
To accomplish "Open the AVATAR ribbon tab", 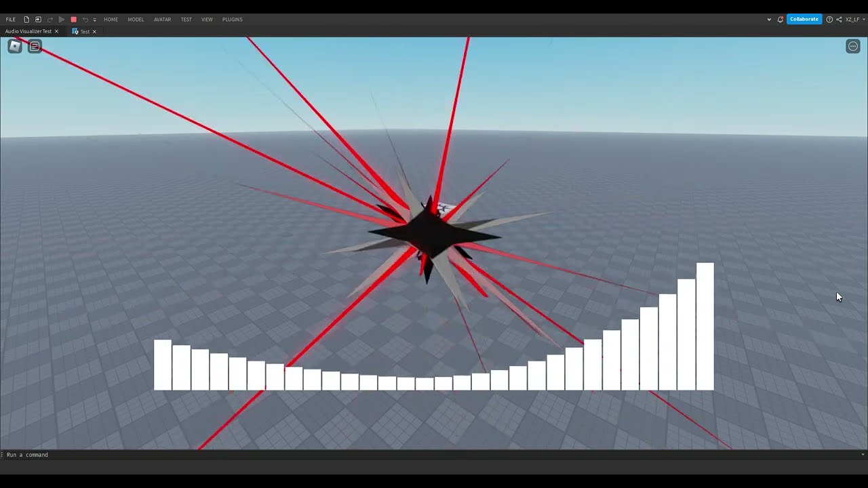I will pos(162,20).
